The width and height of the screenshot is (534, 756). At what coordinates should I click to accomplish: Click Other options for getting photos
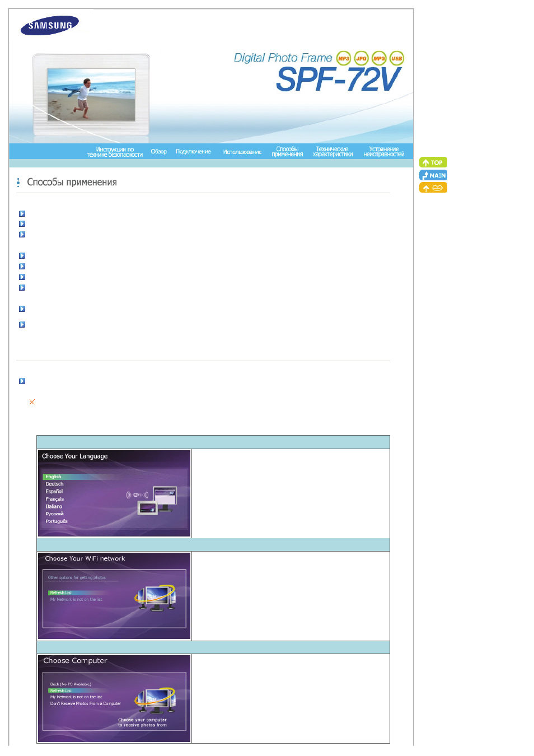77,577
